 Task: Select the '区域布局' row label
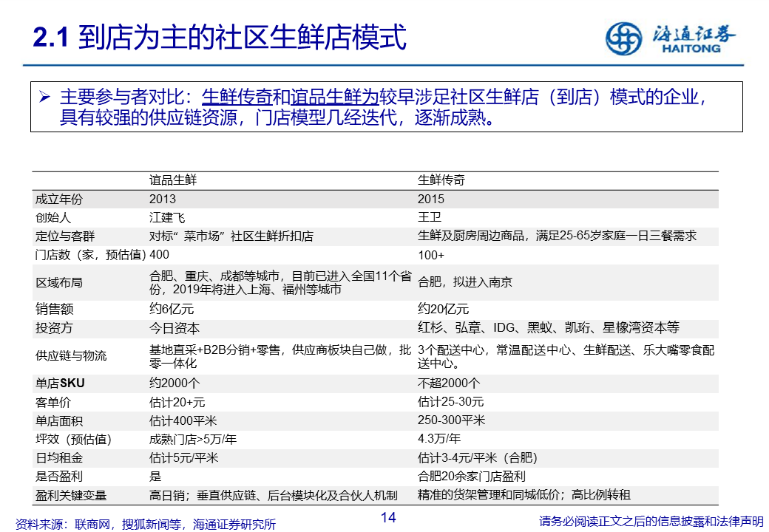click(59, 283)
